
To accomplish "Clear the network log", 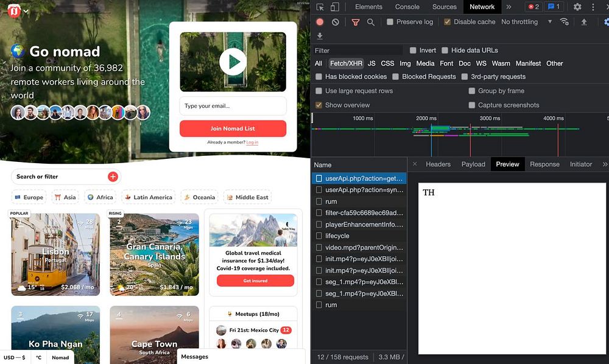I will click(336, 22).
